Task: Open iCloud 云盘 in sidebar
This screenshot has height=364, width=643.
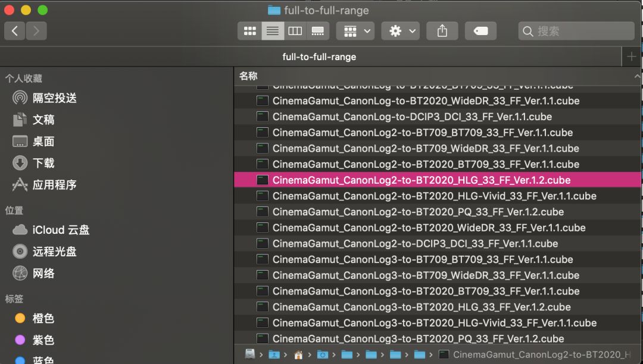Action: tap(61, 230)
